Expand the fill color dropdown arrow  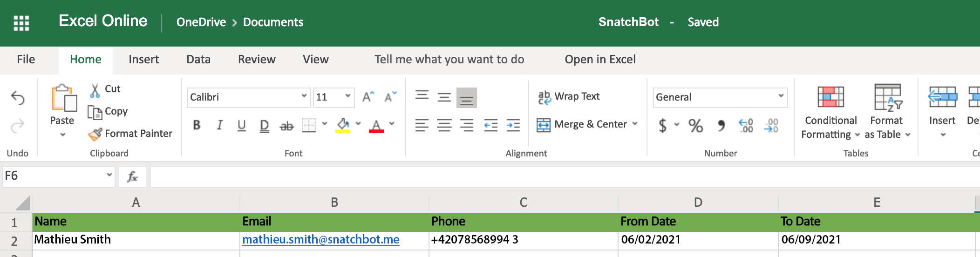pos(358,124)
